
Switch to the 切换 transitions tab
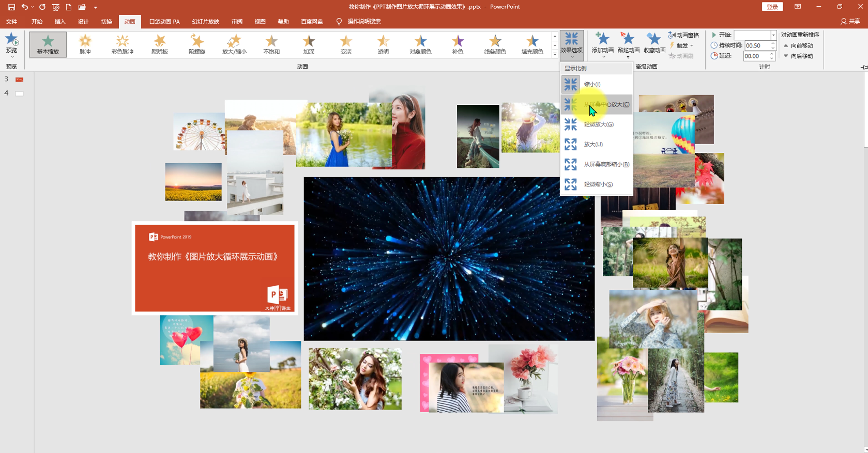coord(106,22)
